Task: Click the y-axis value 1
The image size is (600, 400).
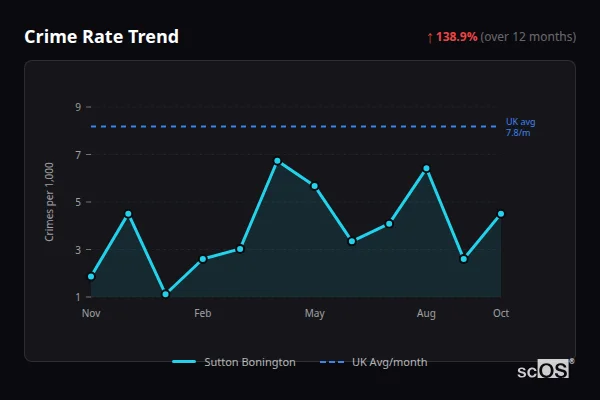Action: click(x=78, y=297)
